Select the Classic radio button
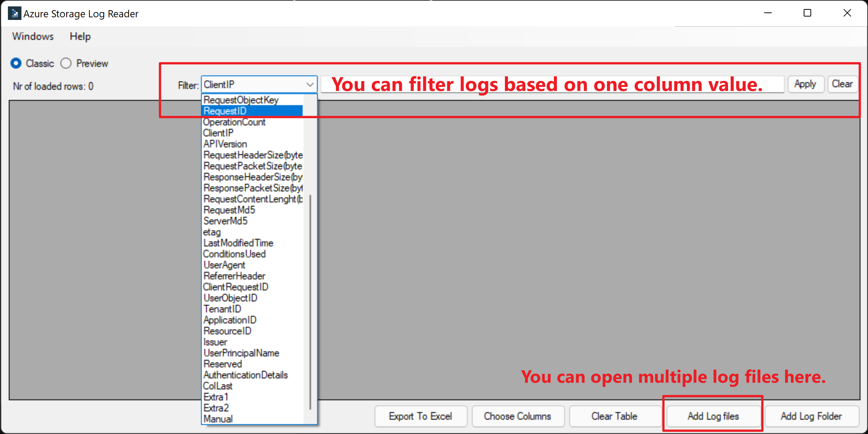Image resolution: width=868 pixels, height=434 pixels. [16, 63]
